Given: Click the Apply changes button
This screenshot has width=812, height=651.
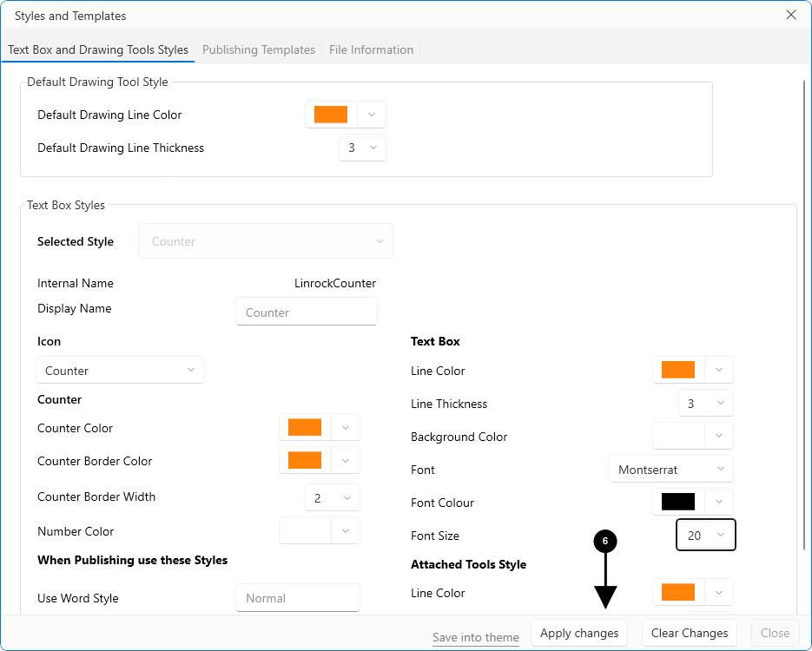Looking at the screenshot, I should 579,633.
